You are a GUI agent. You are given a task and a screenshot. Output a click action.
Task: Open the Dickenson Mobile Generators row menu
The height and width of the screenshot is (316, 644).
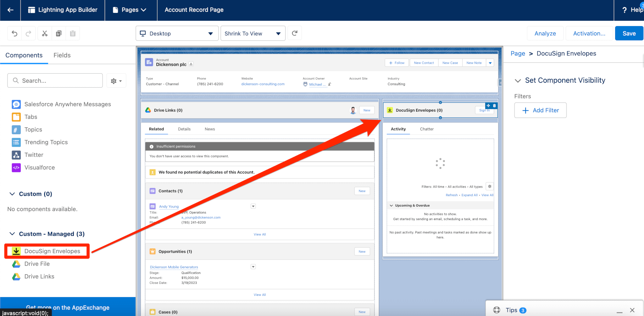[253, 267]
